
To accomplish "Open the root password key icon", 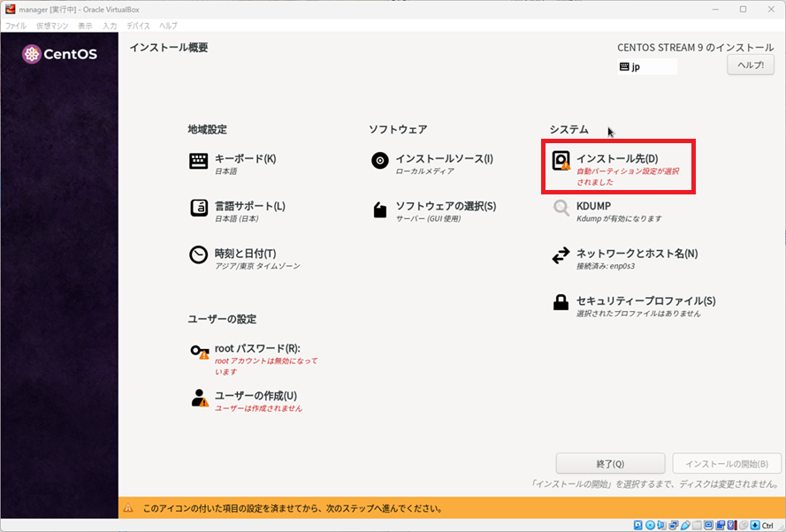I will pos(200,351).
